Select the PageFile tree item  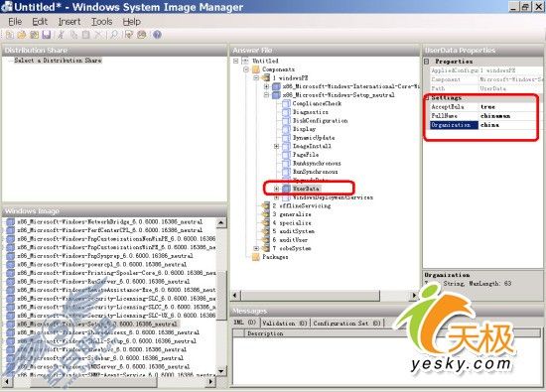(x=306, y=155)
